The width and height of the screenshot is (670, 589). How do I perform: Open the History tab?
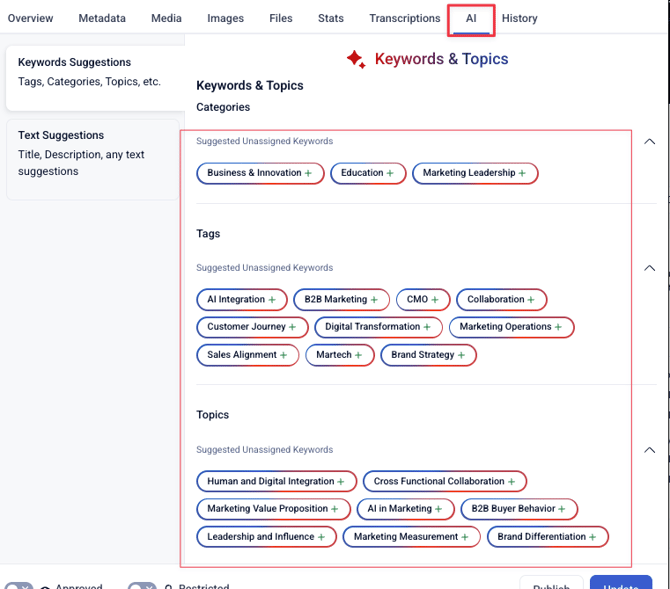click(519, 18)
